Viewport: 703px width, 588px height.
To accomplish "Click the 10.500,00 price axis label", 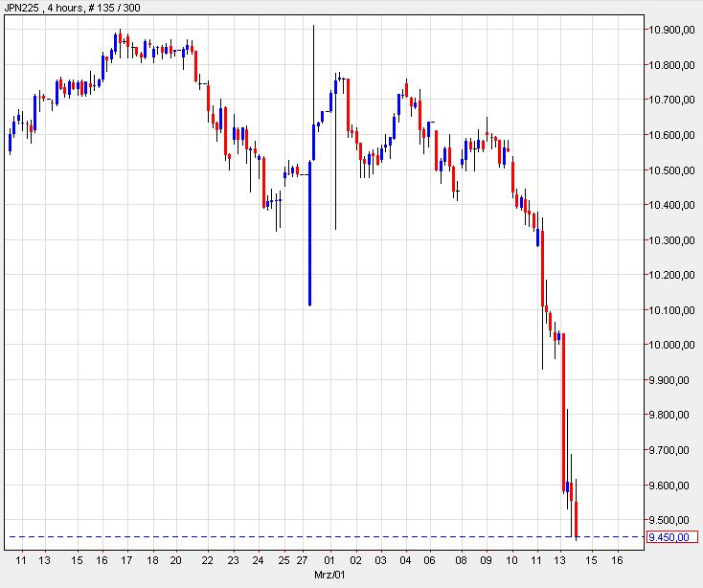I will [671, 170].
